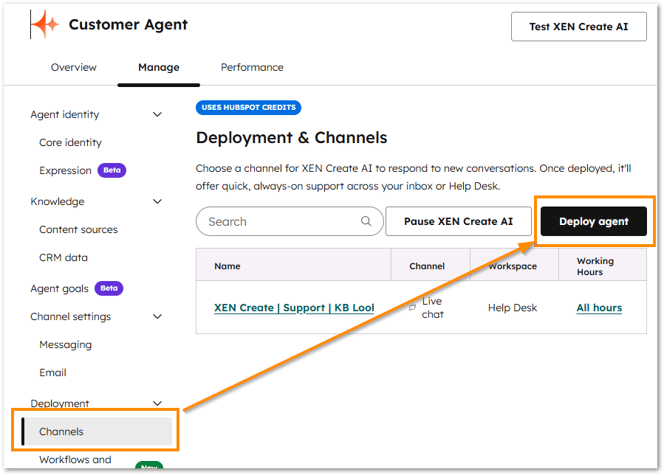Viewport: 664px width, 475px height.
Task: Click the Uses HubSpot Credits badge
Action: click(x=249, y=108)
